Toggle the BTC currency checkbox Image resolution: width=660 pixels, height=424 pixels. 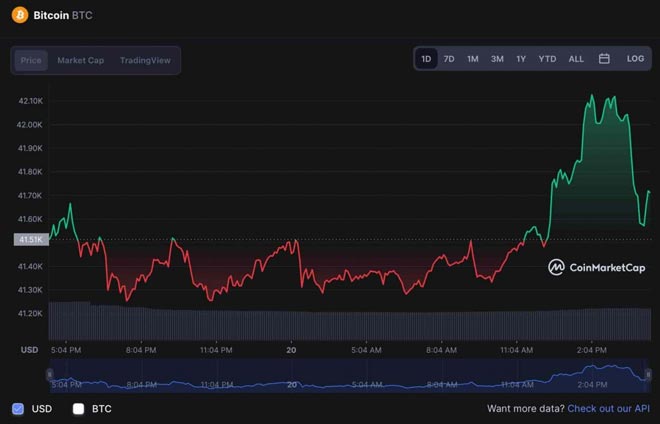point(79,408)
